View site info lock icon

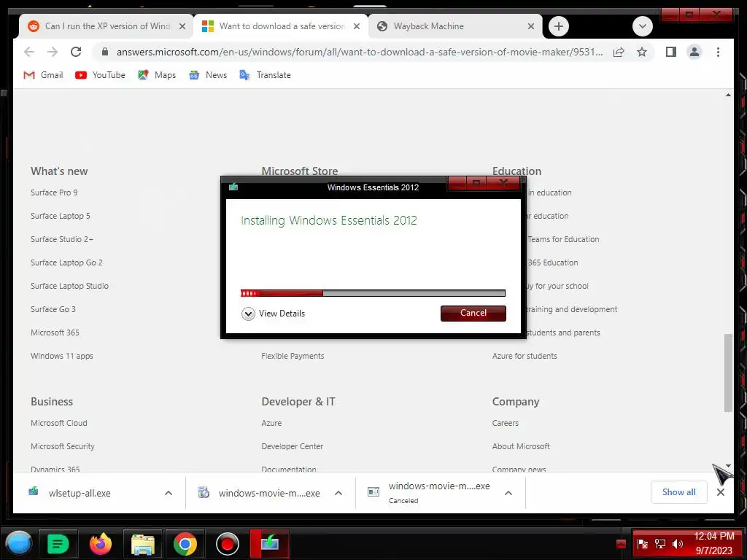coord(105,52)
